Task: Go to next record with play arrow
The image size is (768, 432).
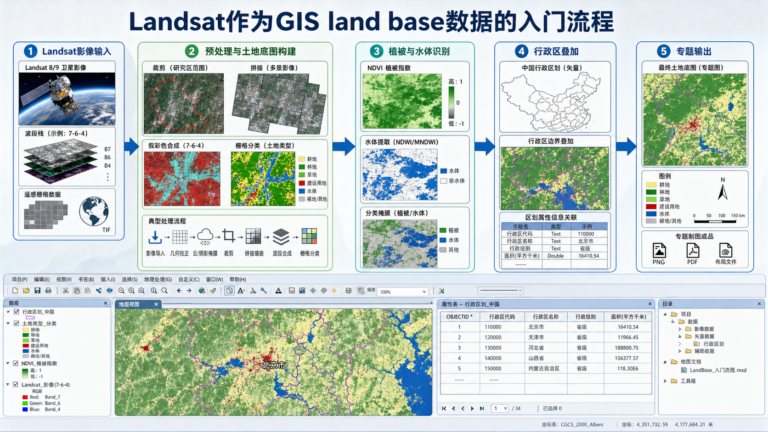Action: (472, 408)
